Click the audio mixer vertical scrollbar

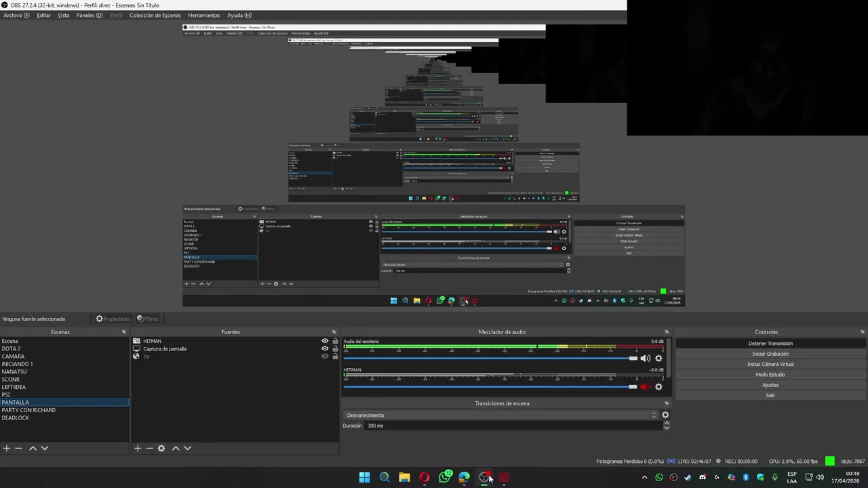click(669, 358)
